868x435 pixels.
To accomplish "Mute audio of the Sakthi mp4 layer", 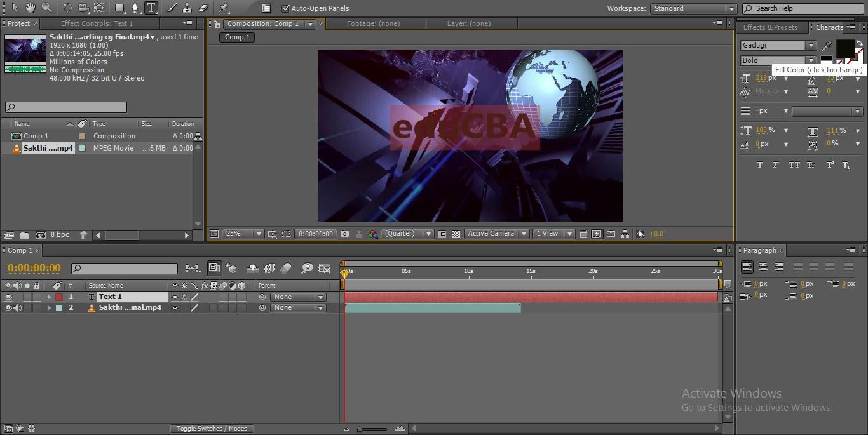I will coord(17,308).
